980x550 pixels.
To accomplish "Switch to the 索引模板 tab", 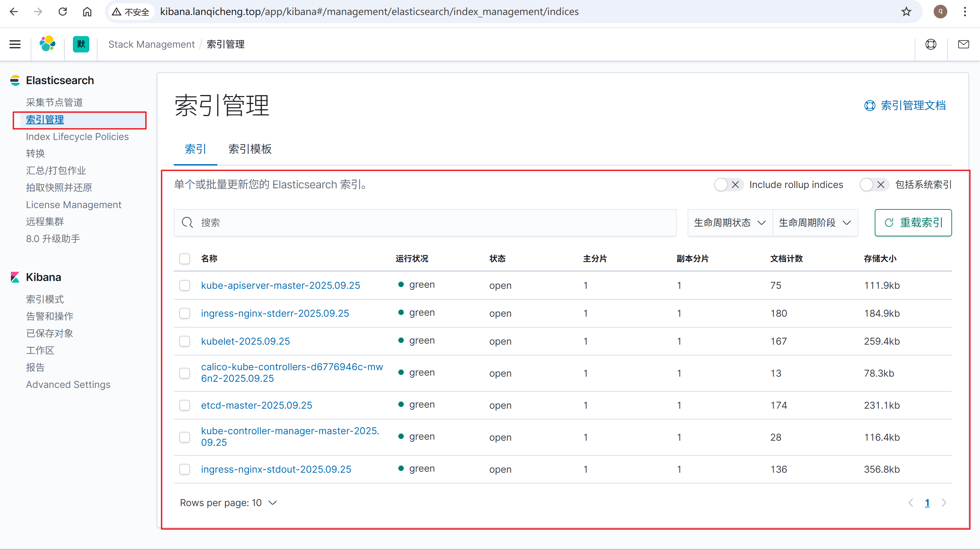I will coord(250,149).
